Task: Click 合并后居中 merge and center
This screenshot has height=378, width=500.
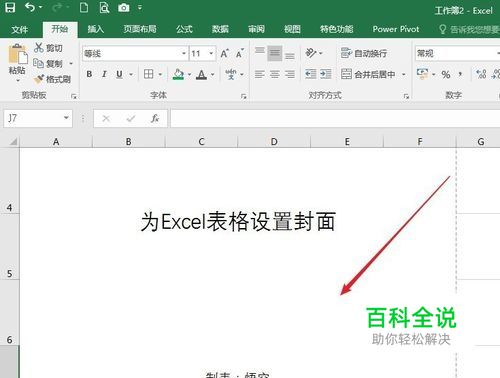Action: pos(368,74)
